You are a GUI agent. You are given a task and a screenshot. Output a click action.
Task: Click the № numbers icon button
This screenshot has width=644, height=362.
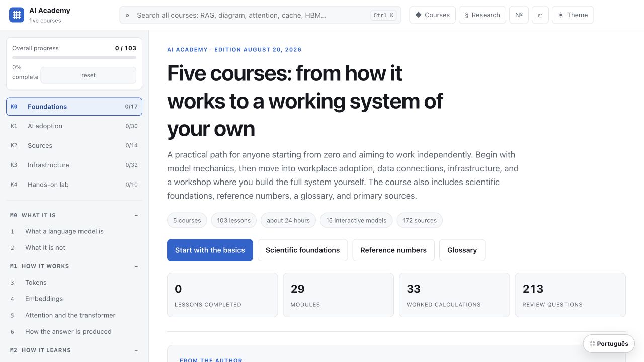coord(519,15)
